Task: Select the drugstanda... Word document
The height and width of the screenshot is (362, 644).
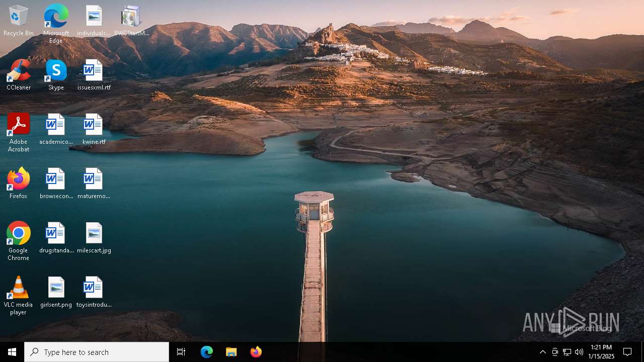Action: (56, 238)
